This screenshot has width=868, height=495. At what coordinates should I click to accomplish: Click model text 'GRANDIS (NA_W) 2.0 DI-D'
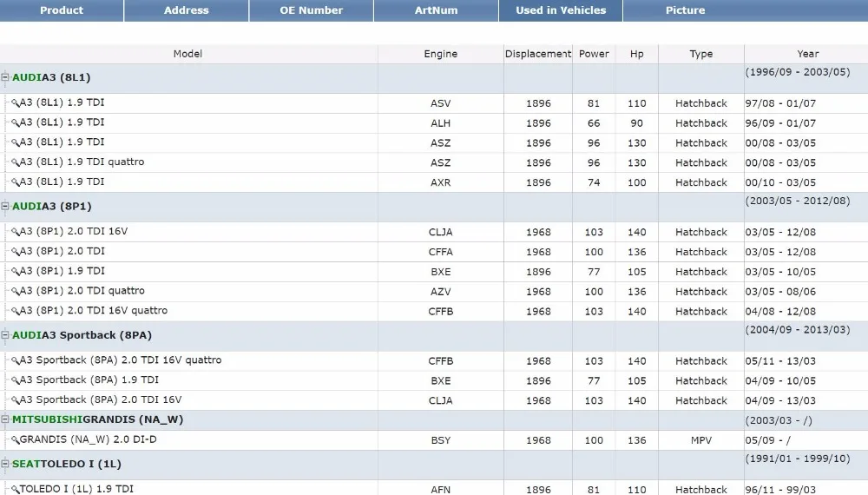(x=88, y=439)
